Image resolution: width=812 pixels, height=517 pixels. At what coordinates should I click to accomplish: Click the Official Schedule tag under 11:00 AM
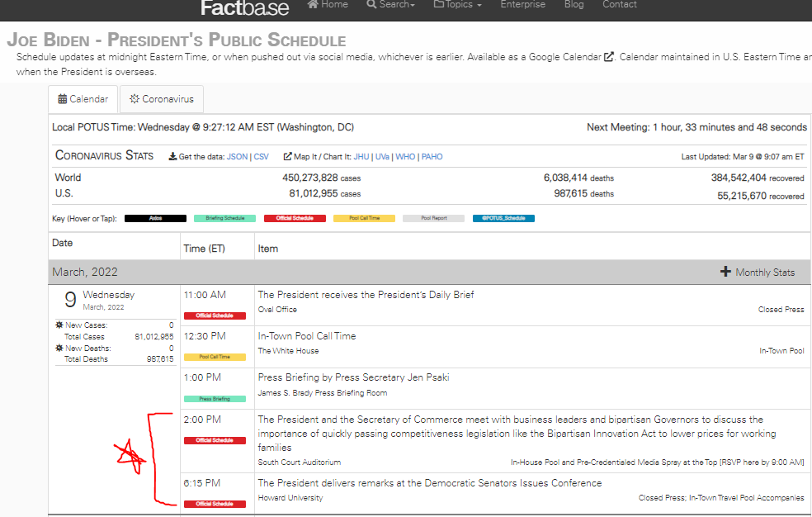click(215, 315)
